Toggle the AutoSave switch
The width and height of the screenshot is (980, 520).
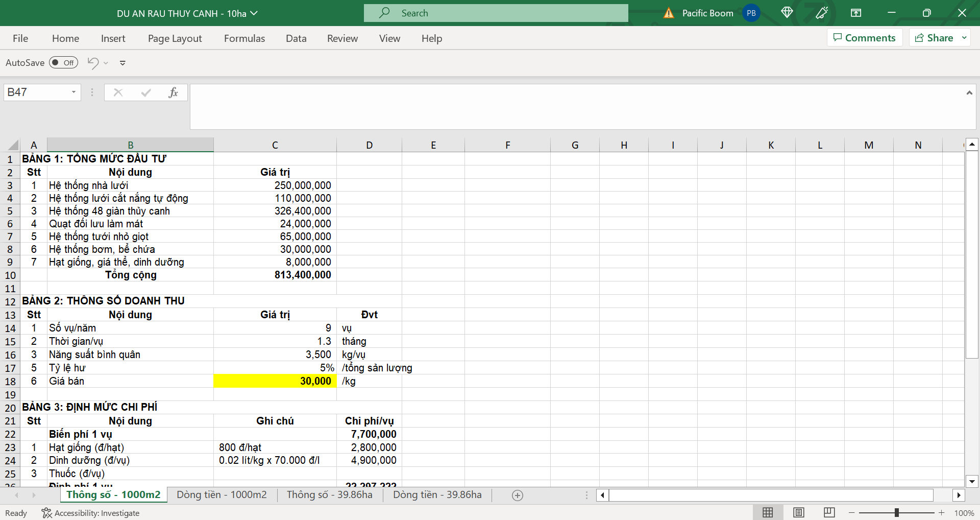click(63, 63)
